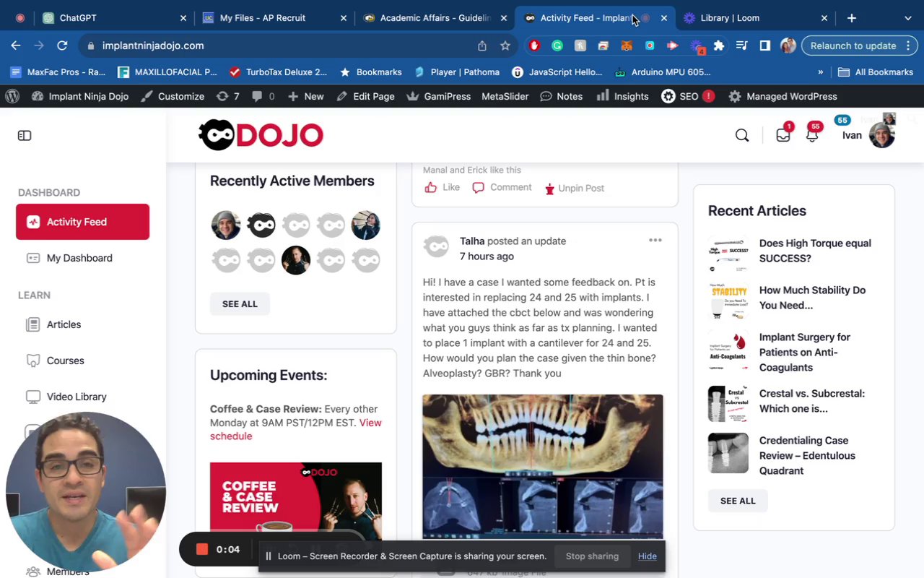This screenshot has width=924, height=578.
Task: Open the three-dot options on Talha's post
Action: (655, 240)
